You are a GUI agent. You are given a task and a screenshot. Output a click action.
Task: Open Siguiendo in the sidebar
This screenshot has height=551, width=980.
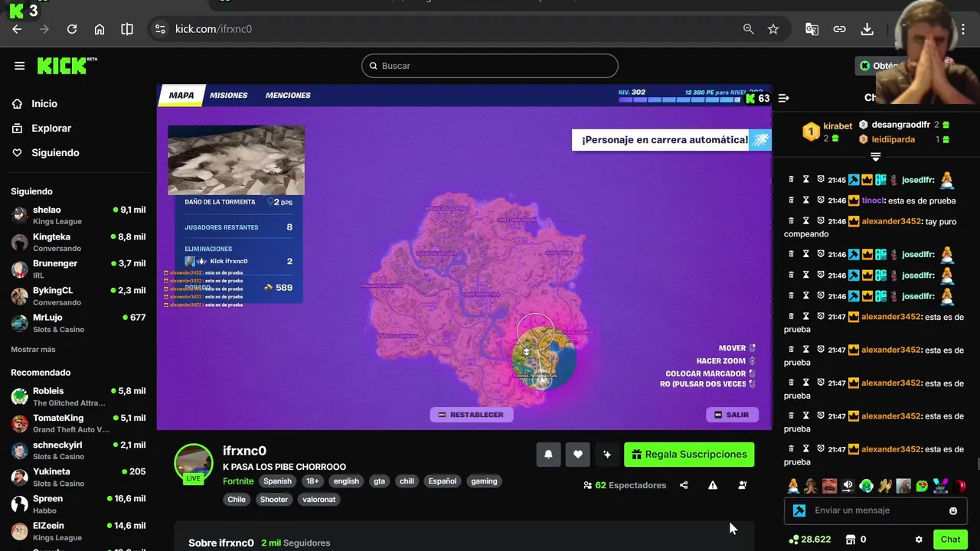pyautogui.click(x=55, y=153)
